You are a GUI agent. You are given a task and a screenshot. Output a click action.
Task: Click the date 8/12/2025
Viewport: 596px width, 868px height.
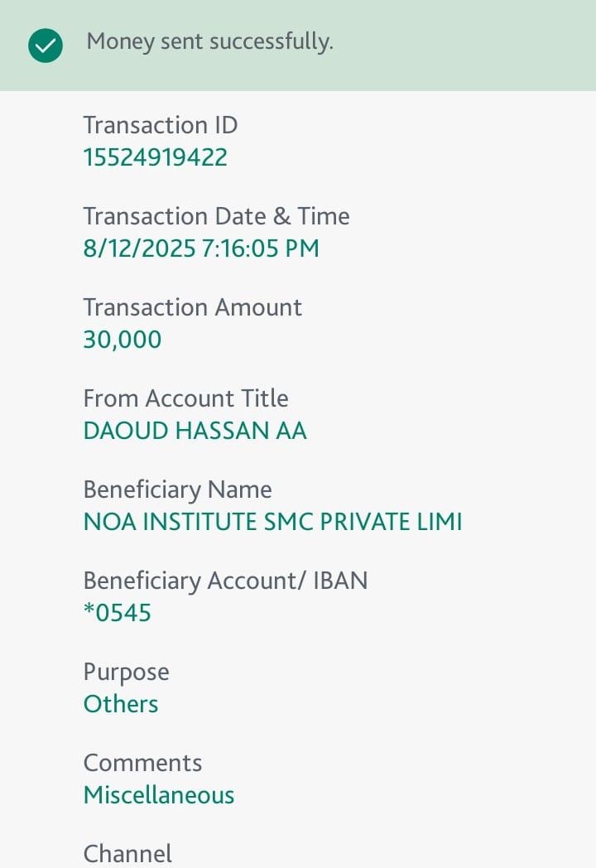pyautogui.click(x=139, y=248)
